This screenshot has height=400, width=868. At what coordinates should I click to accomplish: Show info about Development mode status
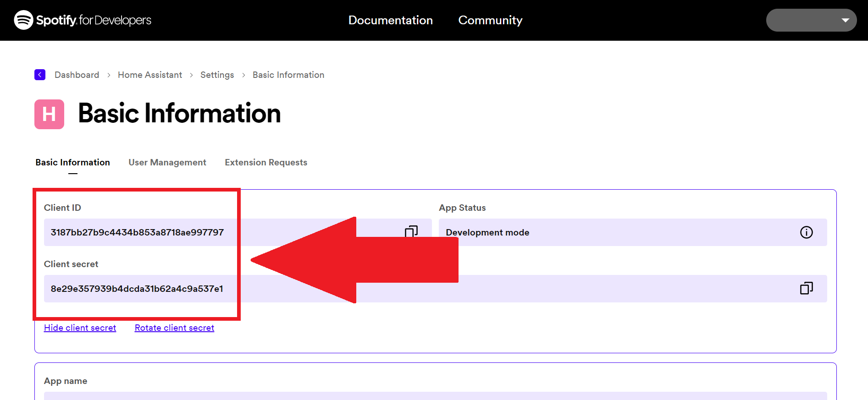(806, 232)
